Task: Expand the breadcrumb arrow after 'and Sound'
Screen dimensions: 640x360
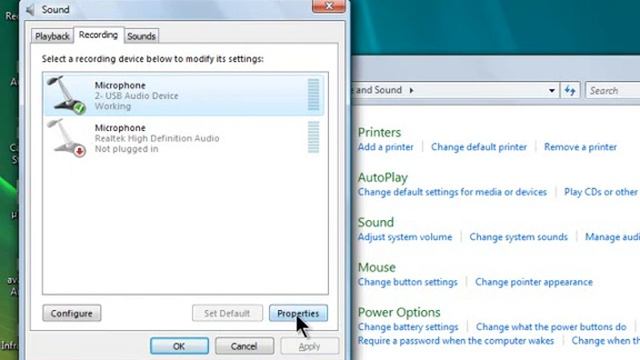Action: 411,90
